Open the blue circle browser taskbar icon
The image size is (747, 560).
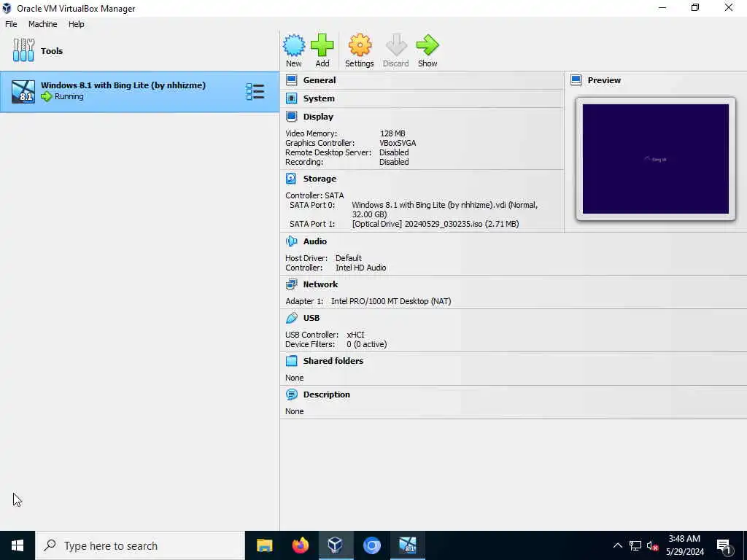371,545
